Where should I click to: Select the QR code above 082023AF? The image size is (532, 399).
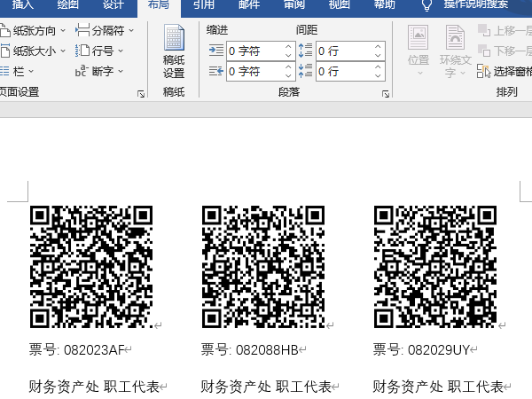(x=91, y=267)
